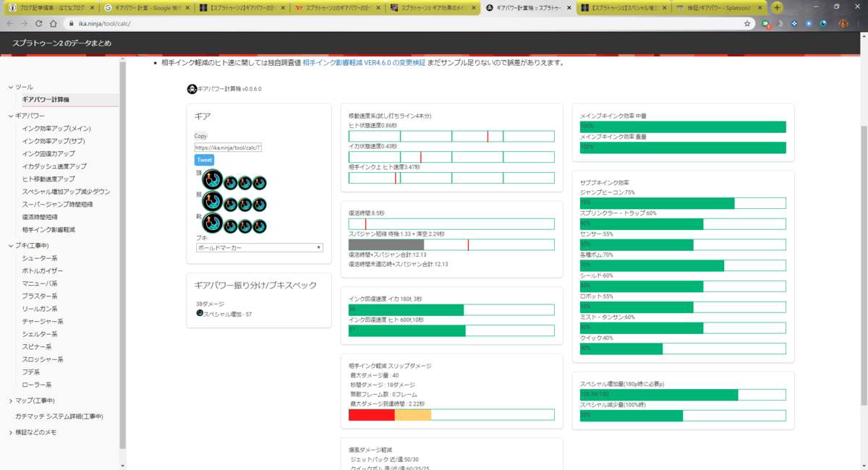
Task: Open 相手インク影響軽減 in the sidebar
Action: click(x=48, y=229)
